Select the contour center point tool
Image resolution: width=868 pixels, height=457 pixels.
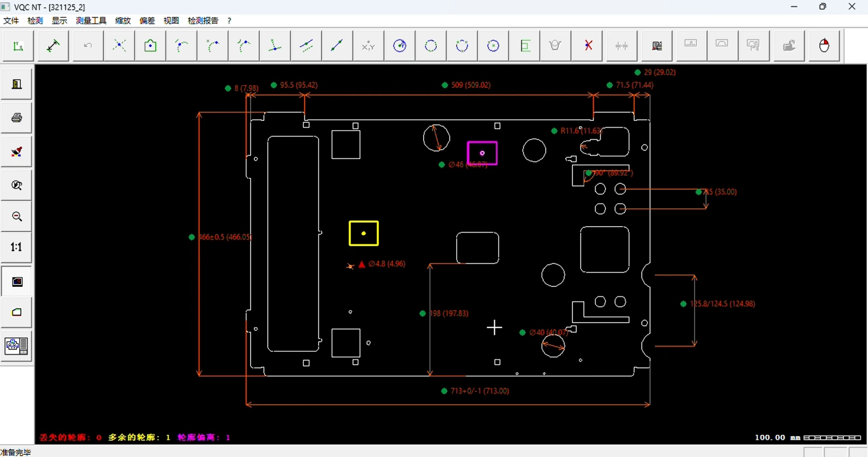tap(150, 46)
